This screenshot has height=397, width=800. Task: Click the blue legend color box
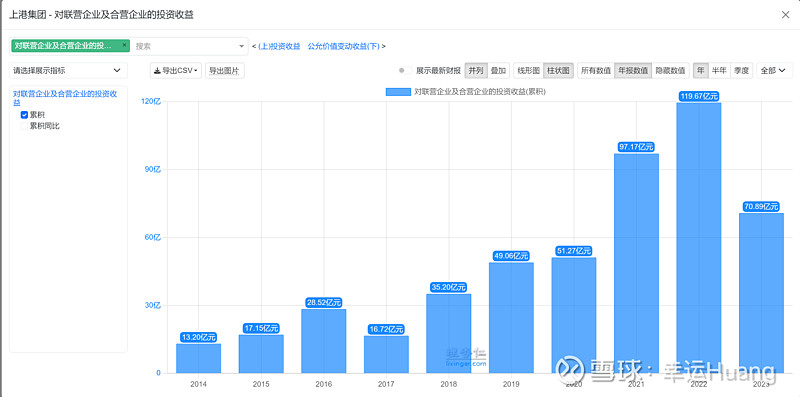(x=398, y=92)
